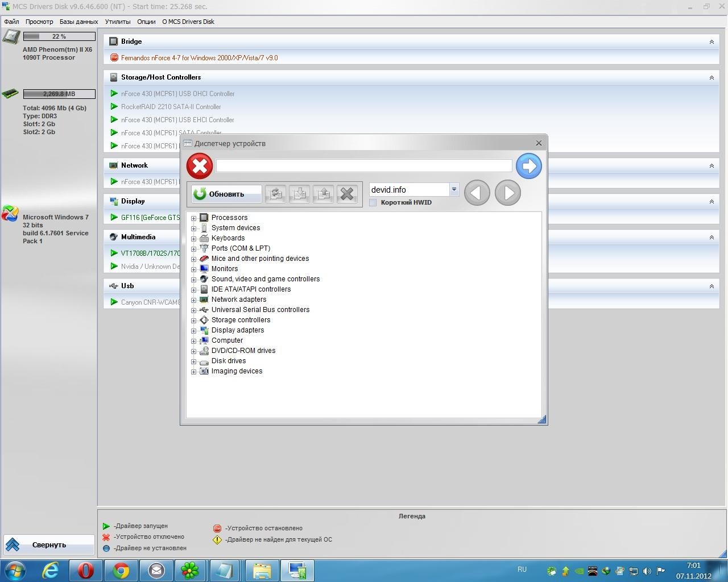
Task: Click the RU language indicator
Action: click(x=522, y=569)
